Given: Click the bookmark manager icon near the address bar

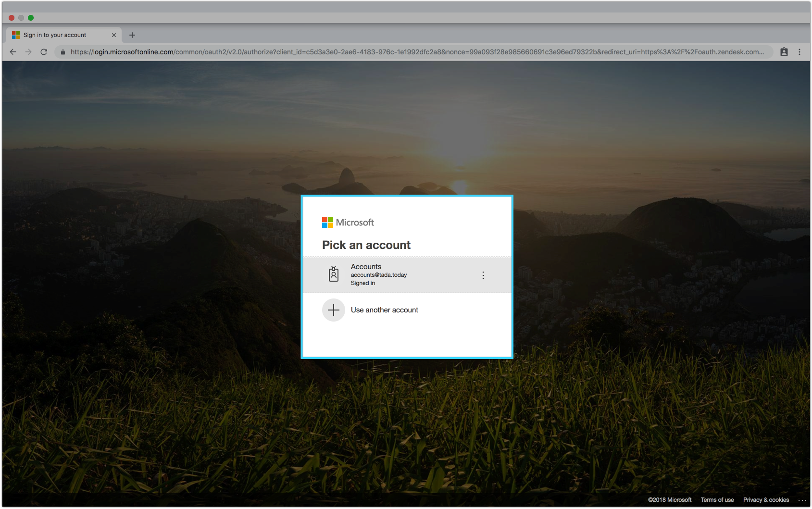Looking at the screenshot, I should click(784, 52).
